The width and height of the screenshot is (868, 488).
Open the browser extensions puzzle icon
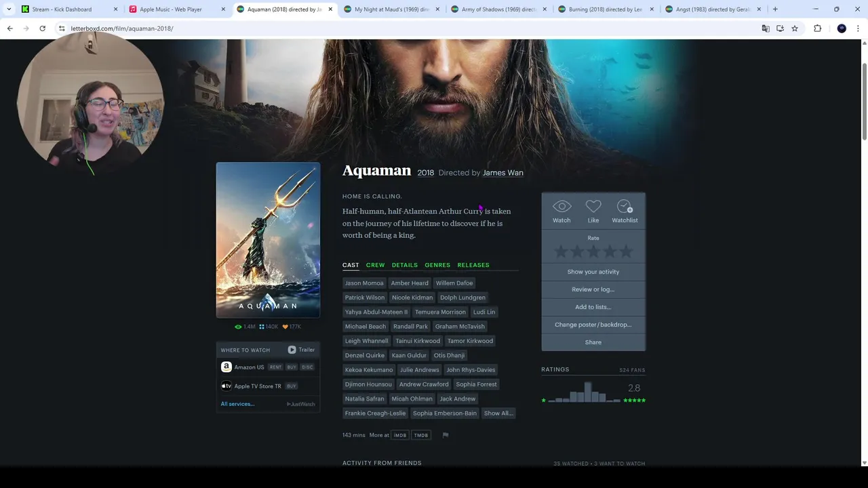tap(817, 28)
